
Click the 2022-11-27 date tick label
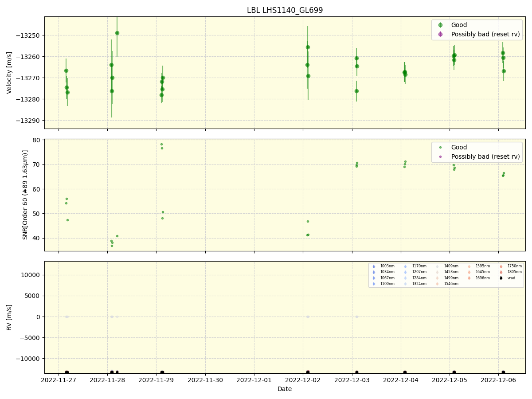pos(59,380)
